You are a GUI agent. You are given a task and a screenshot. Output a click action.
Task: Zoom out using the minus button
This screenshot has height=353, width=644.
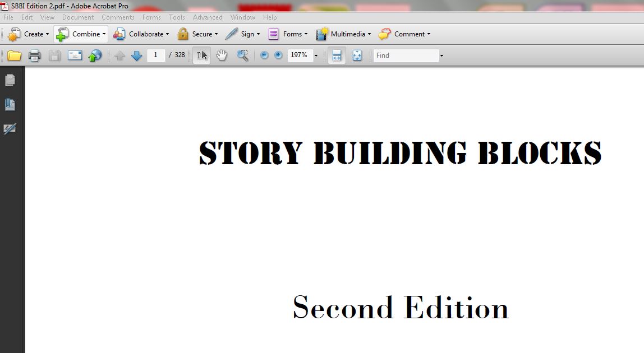(264, 55)
